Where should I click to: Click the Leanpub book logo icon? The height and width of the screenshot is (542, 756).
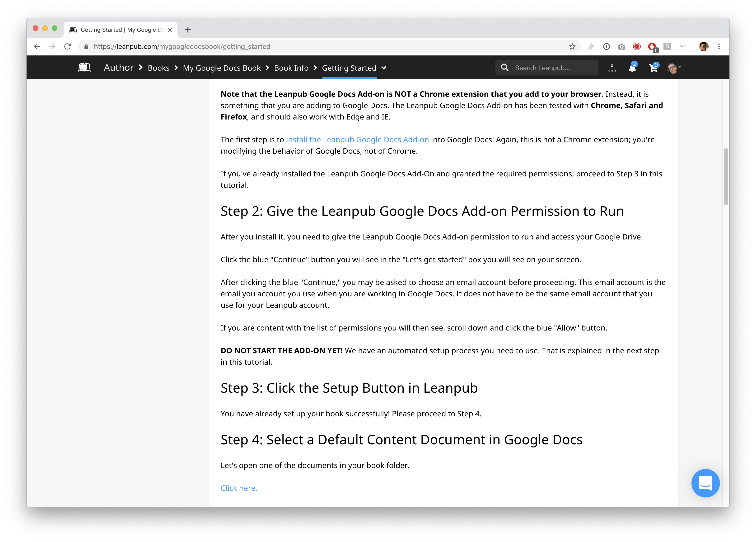tap(84, 68)
